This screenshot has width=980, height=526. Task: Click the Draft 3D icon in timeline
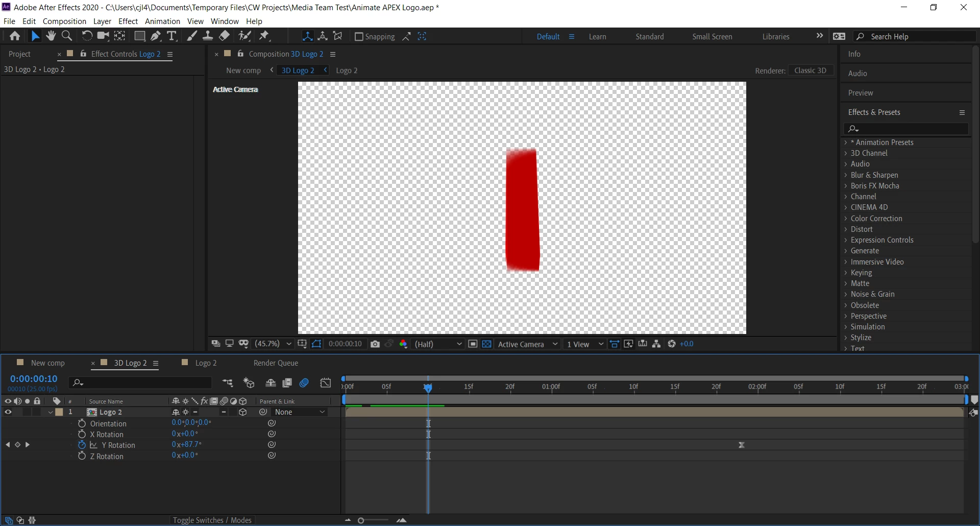[249, 382]
